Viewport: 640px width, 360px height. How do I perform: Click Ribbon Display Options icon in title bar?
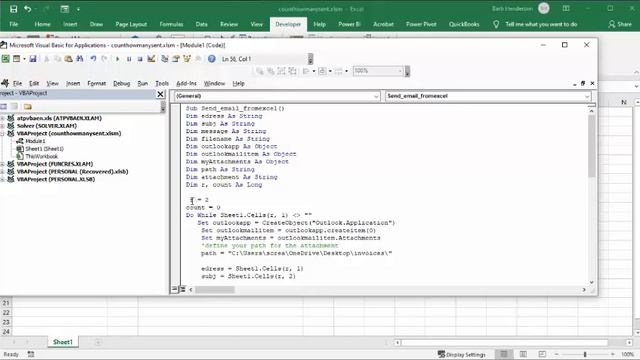click(x=566, y=9)
